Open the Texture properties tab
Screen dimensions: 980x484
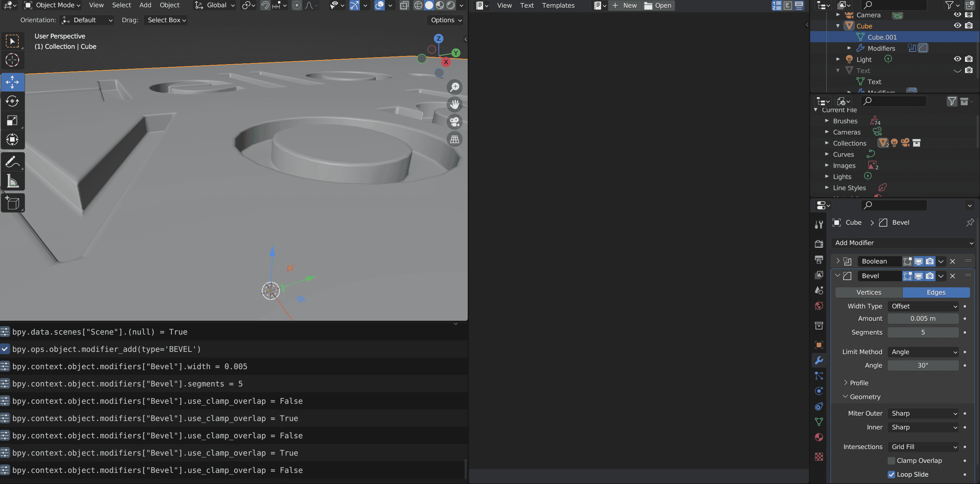[819, 457]
